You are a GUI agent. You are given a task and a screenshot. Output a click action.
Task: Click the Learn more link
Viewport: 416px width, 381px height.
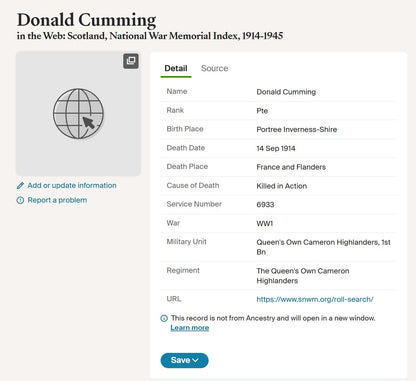[x=190, y=328]
